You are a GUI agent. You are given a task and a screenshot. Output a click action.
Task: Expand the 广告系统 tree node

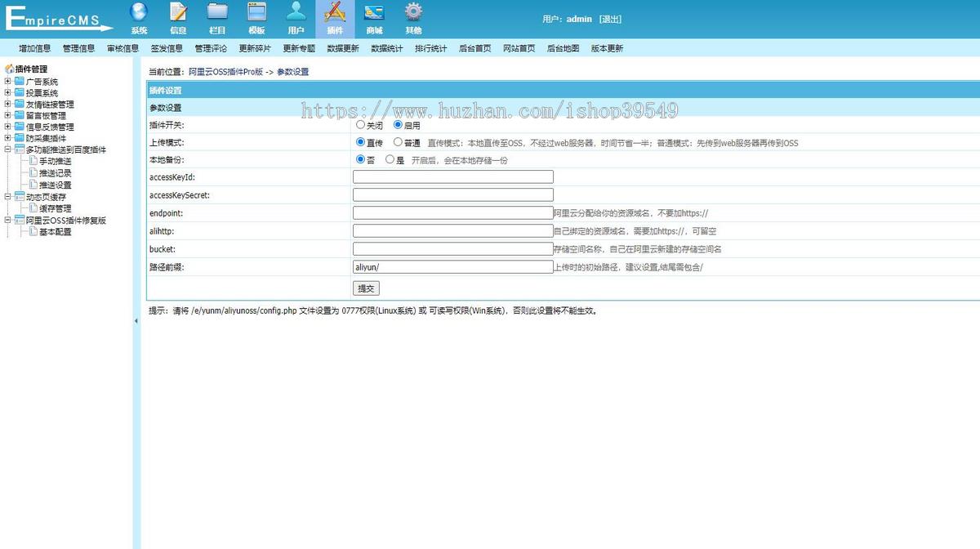pyautogui.click(x=8, y=82)
